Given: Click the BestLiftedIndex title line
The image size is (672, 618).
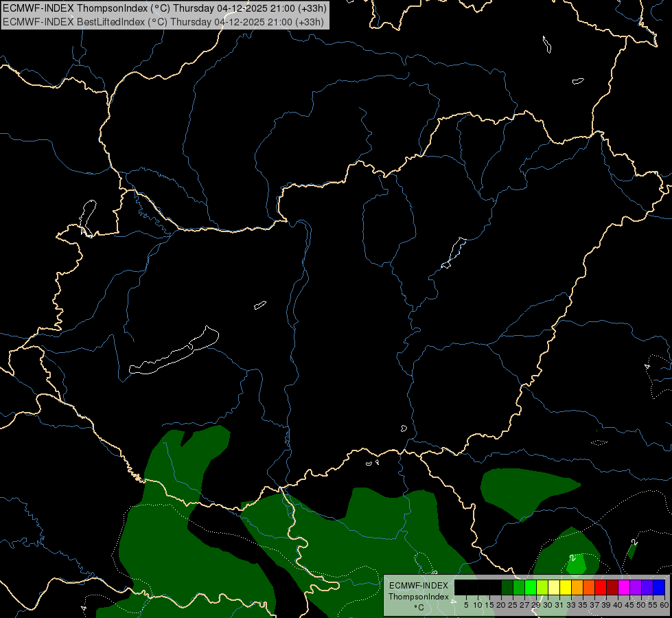Looking at the screenshot, I should [163, 21].
